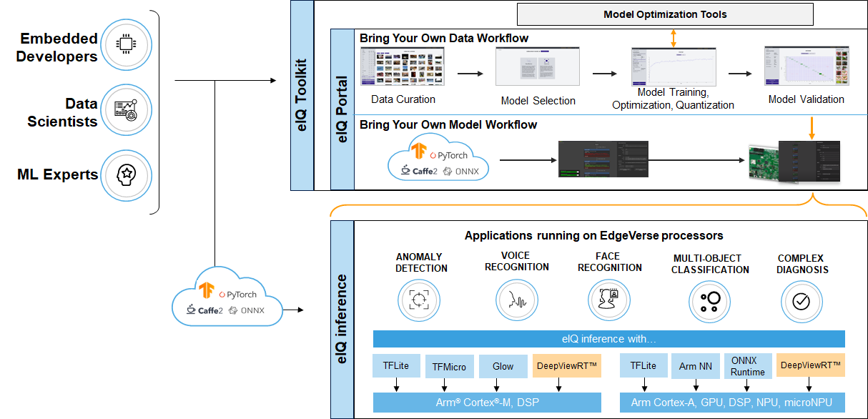Viewport: 868px width, 419px height.
Task: Click the Data Scientists chart icon
Action: coord(126,110)
